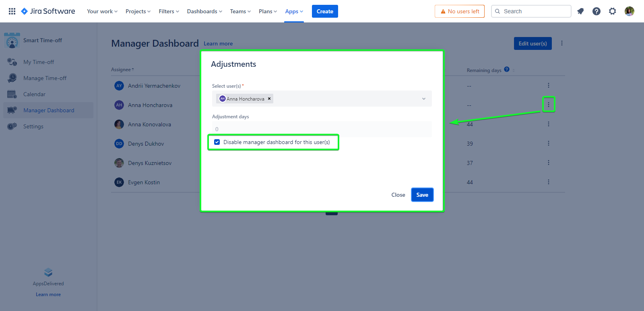Open more actions for Denys Dukhov row
This screenshot has width=644, height=311.
tap(548, 143)
